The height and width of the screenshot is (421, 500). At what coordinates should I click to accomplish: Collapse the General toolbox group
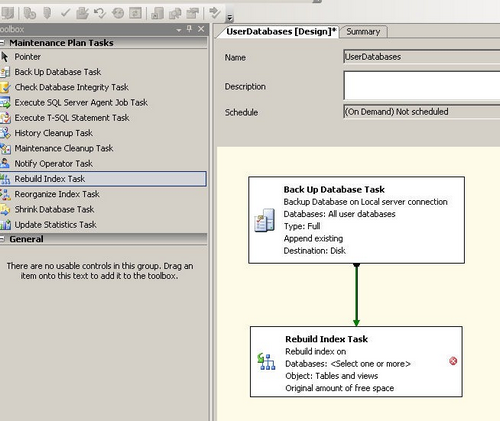(2, 239)
